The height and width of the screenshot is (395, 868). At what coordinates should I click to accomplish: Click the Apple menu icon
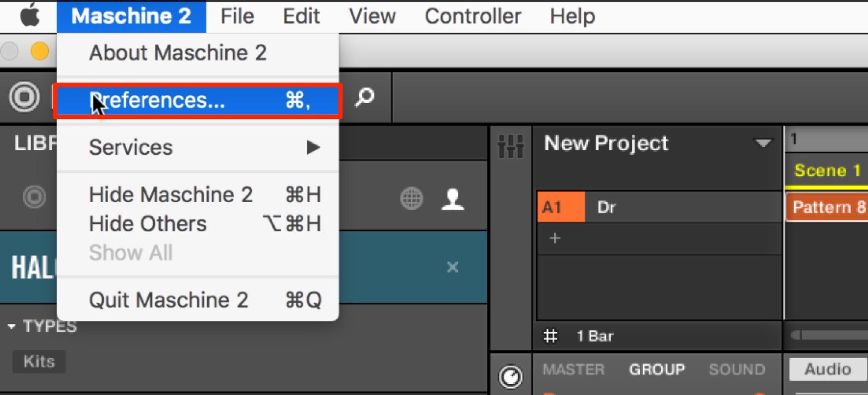[29, 16]
